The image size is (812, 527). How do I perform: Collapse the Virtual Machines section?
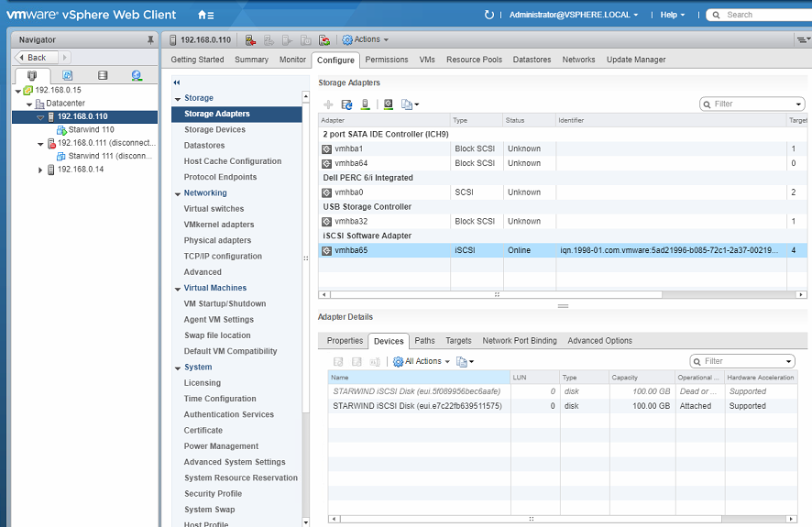pyautogui.click(x=178, y=289)
